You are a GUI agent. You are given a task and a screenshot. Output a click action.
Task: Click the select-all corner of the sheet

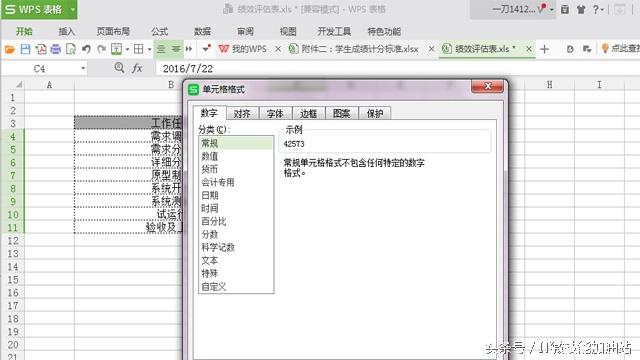click(x=18, y=84)
